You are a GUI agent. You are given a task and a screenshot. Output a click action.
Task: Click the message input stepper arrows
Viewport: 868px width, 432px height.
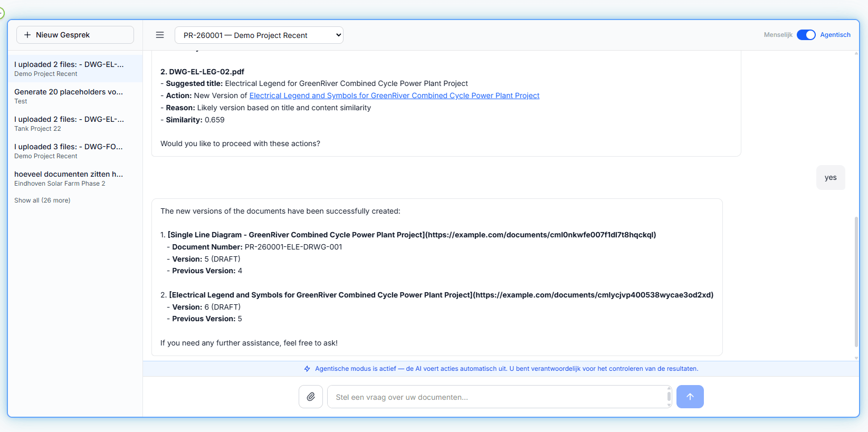(x=669, y=397)
